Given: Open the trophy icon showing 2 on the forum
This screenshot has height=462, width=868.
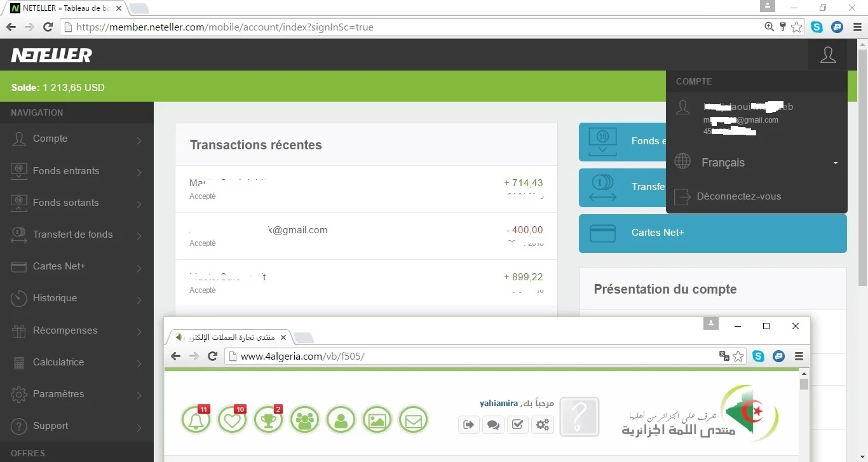Looking at the screenshot, I should (x=269, y=420).
